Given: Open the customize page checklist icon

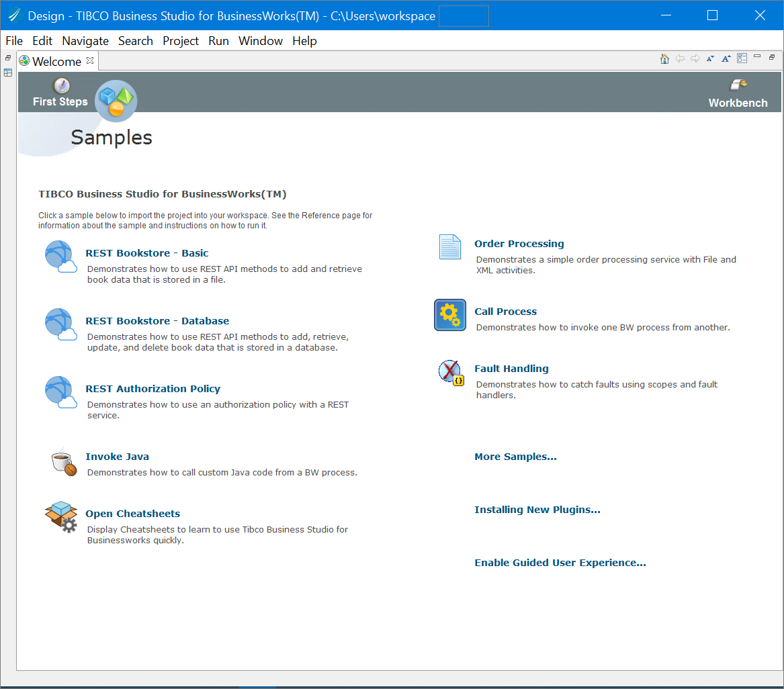Looking at the screenshot, I should pyautogui.click(x=742, y=58).
